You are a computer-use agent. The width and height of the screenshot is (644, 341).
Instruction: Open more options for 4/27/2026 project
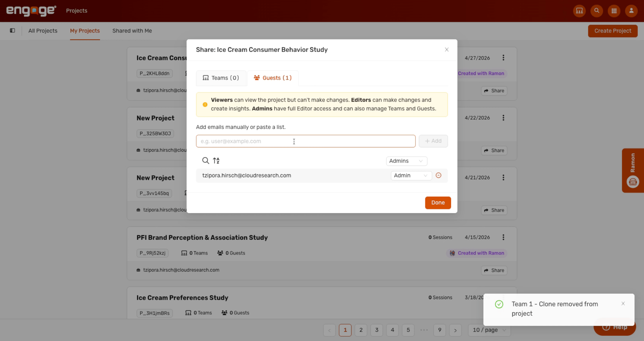coord(503,58)
